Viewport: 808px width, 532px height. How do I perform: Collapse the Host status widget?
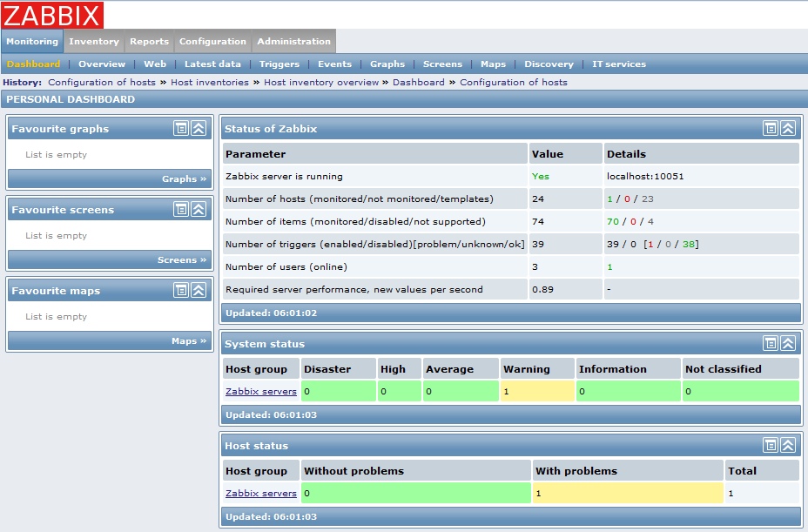pyautogui.click(x=788, y=446)
